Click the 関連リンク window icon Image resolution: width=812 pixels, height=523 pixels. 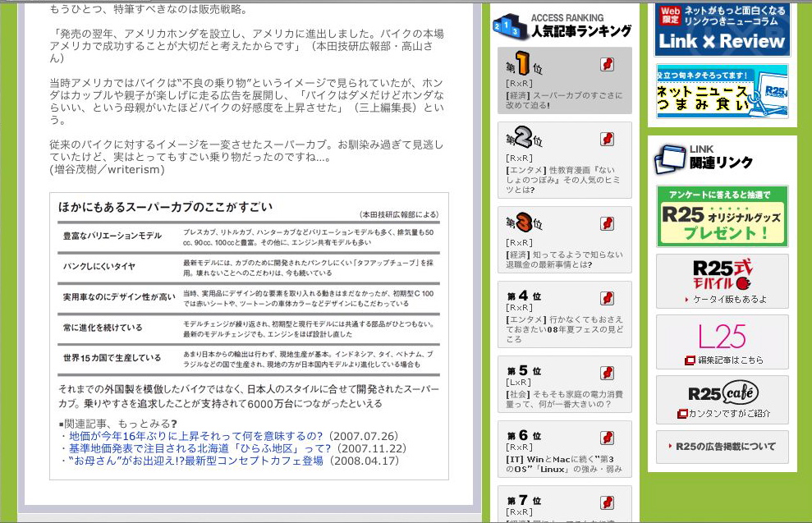pyautogui.click(x=670, y=159)
